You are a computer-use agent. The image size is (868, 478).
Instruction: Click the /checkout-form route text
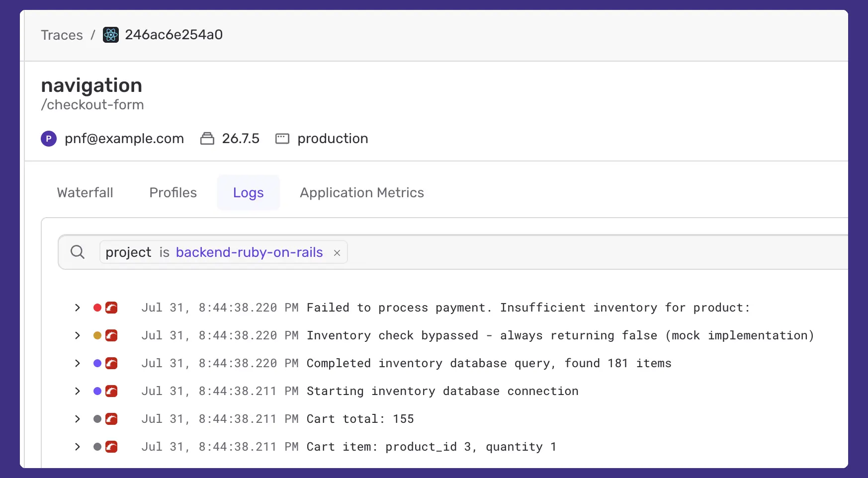(x=92, y=105)
